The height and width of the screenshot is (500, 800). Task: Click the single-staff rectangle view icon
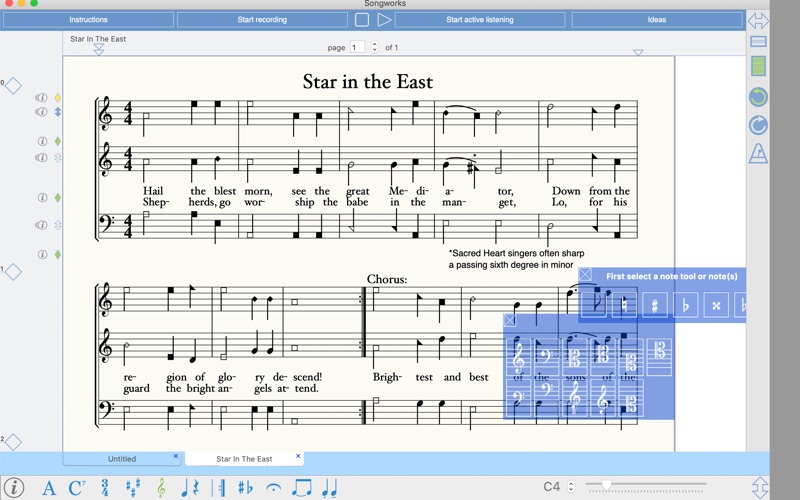[x=758, y=41]
